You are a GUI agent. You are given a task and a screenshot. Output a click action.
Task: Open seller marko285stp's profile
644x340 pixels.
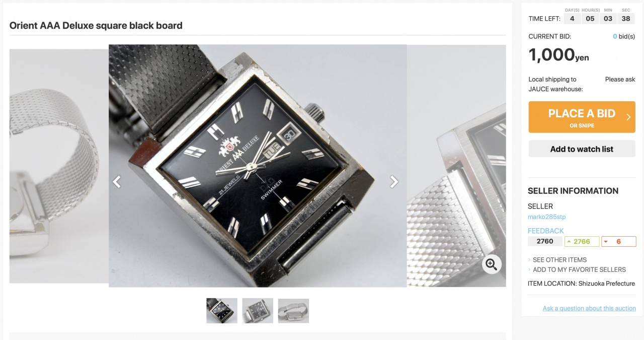click(x=547, y=217)
